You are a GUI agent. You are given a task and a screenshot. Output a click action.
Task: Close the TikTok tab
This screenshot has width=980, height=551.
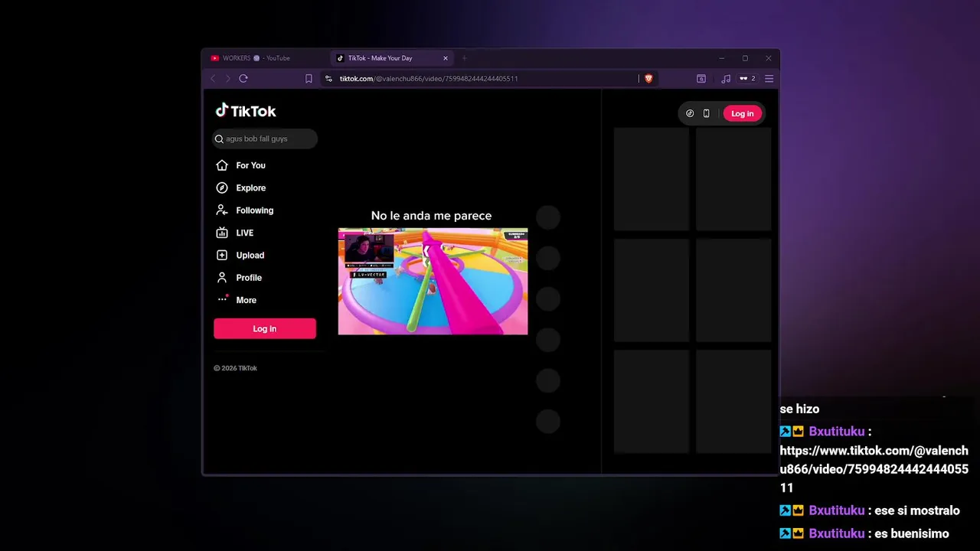click(x=446, y=58)
